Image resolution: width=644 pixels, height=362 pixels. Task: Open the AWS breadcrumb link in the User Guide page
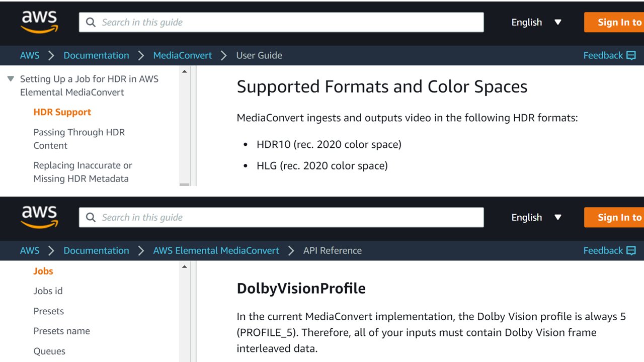click(30, 55)
